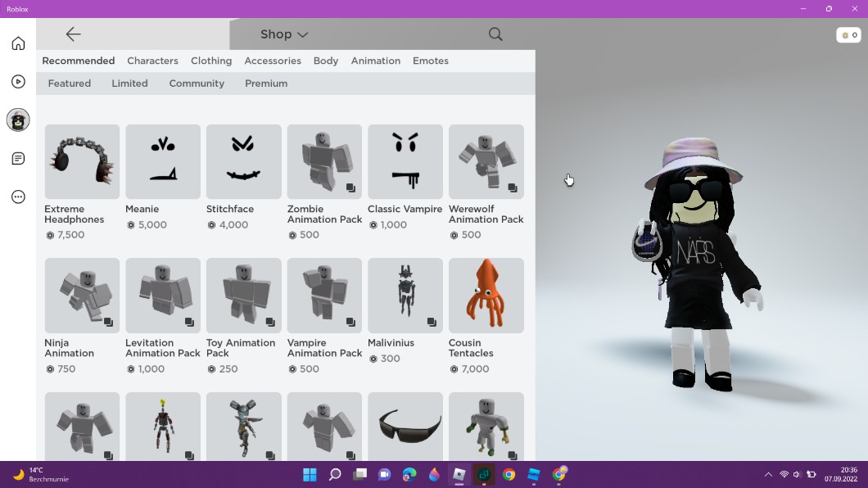Viewport: 868px width, 488px height.
Task: Open Windows Start menu in taskbar
Action: pyautogui.click(x=310, y=475)
